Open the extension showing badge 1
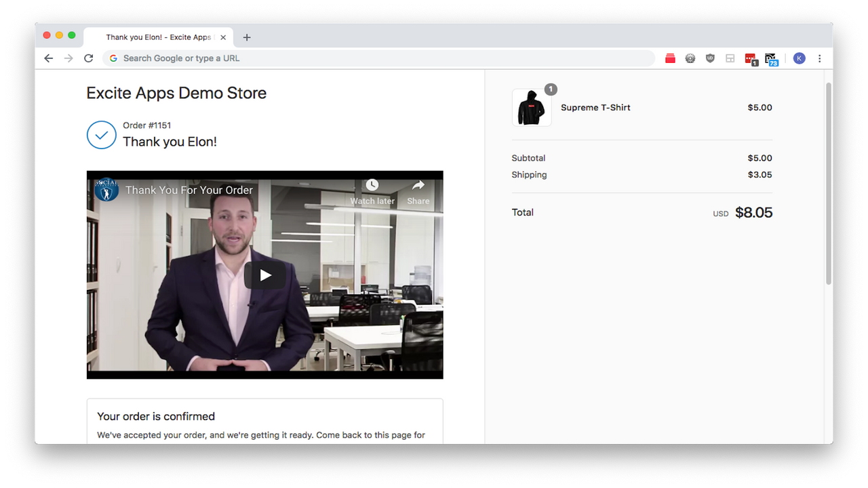Screen dimensions: 868x488 point(751,58)
